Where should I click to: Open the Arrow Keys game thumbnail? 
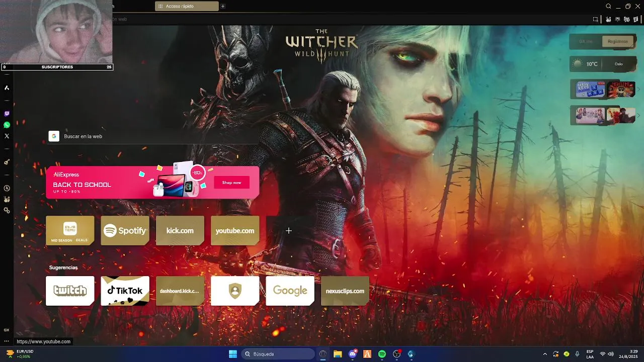[x=590, y=89]
